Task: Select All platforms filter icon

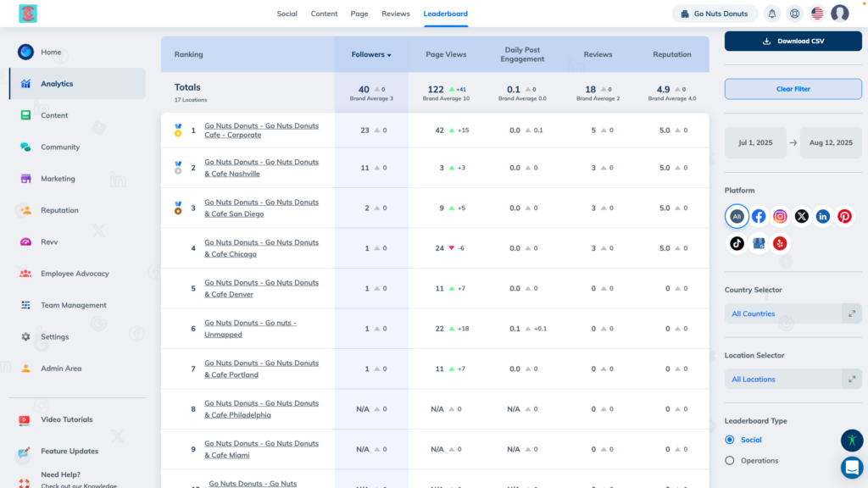Action: (x=737, y=216)
